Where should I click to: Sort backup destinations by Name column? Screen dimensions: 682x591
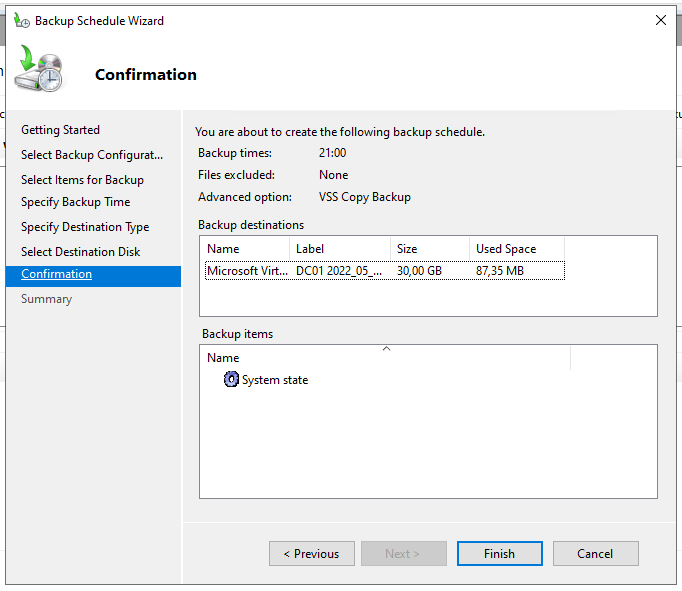[245, 249]
